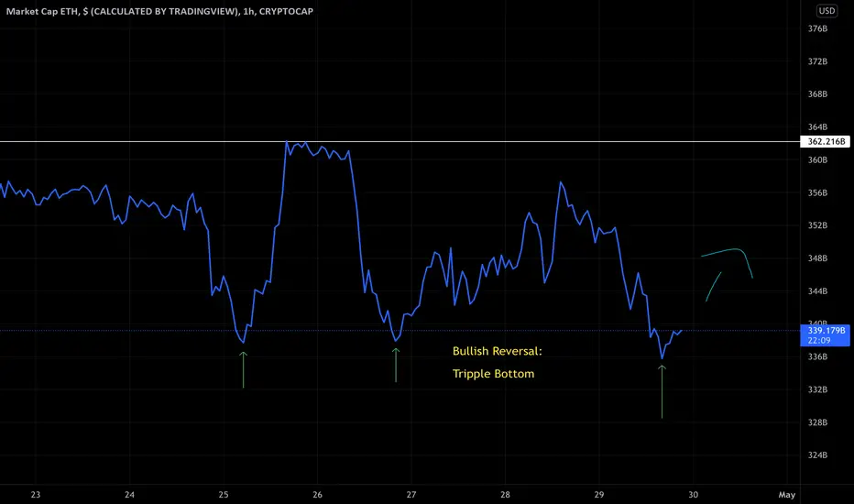The height and width of the screenshot is (504, 854).
Task: Select the white horizontal line at 362.216B
Action: click(x=400, y=142)
